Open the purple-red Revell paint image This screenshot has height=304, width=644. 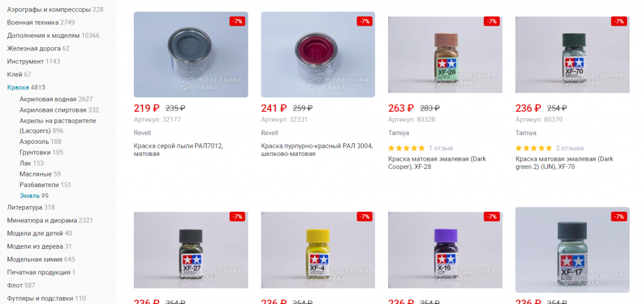[318, 54]
